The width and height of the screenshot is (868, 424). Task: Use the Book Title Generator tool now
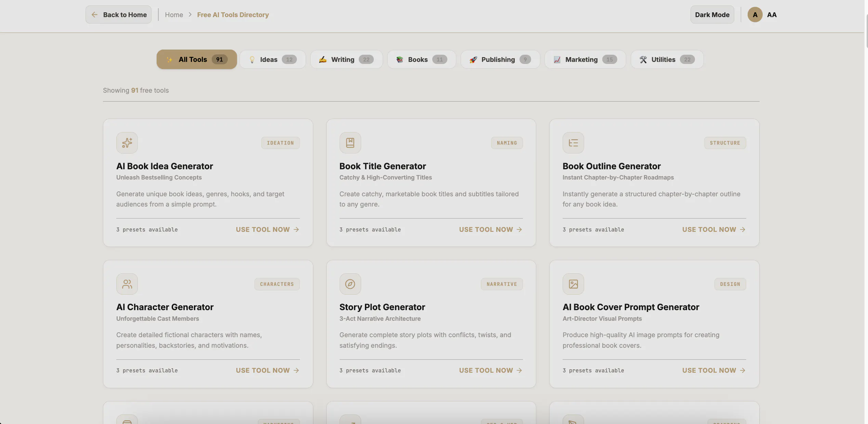[490, 229]
